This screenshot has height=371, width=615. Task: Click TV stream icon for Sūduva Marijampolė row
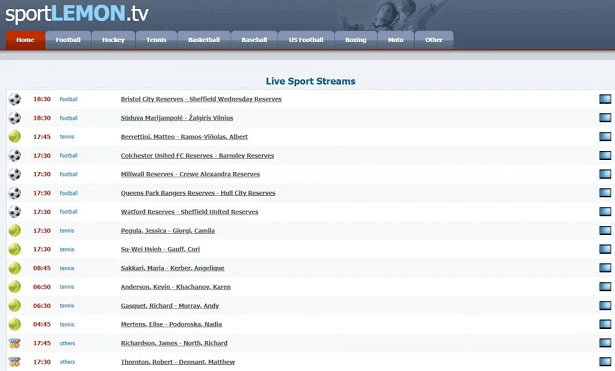coord(605,118)
